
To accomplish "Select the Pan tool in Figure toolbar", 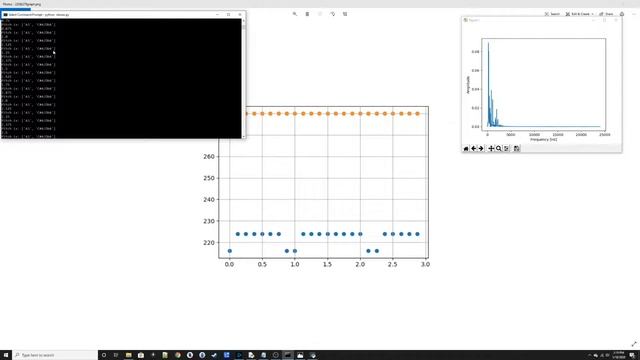I will coord(491,149).
